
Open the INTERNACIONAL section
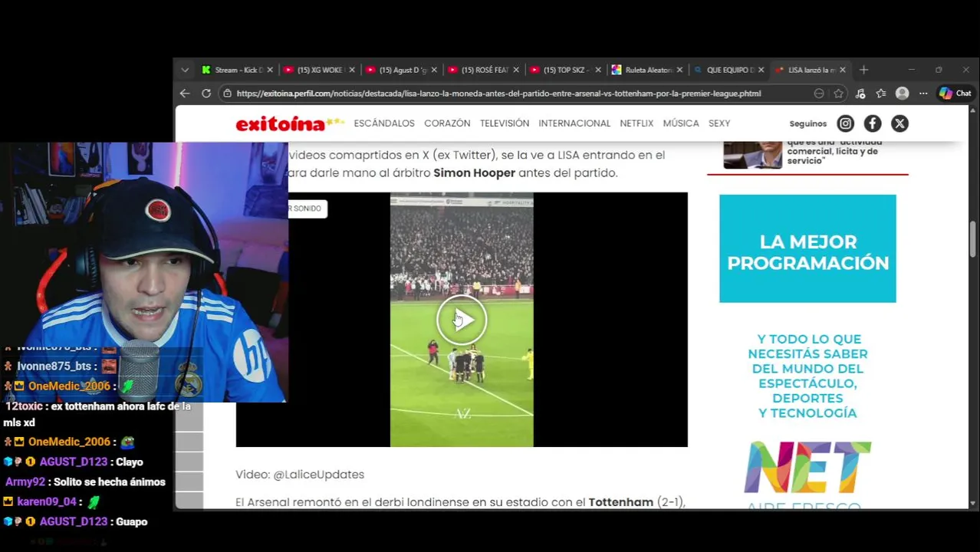click(574, 123)
